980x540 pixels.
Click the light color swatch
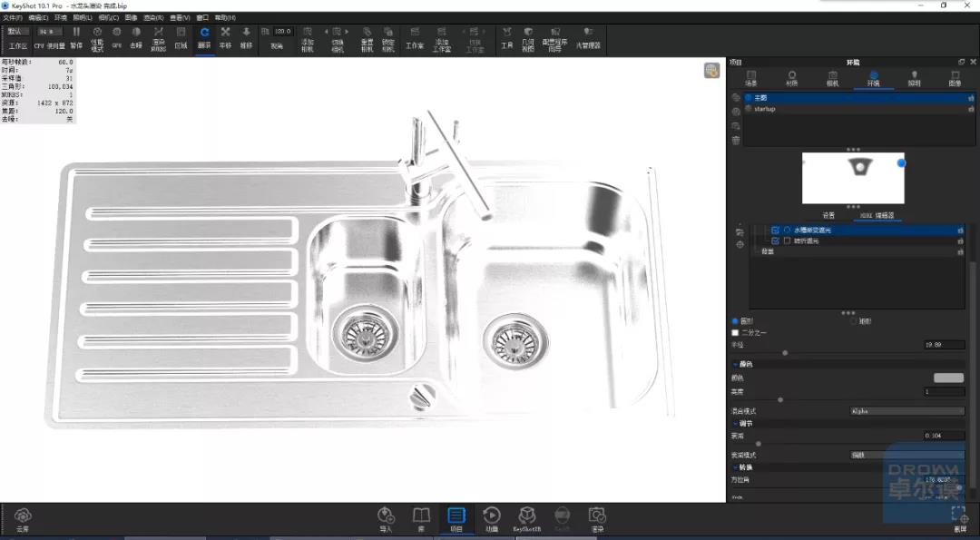(948, 378)
